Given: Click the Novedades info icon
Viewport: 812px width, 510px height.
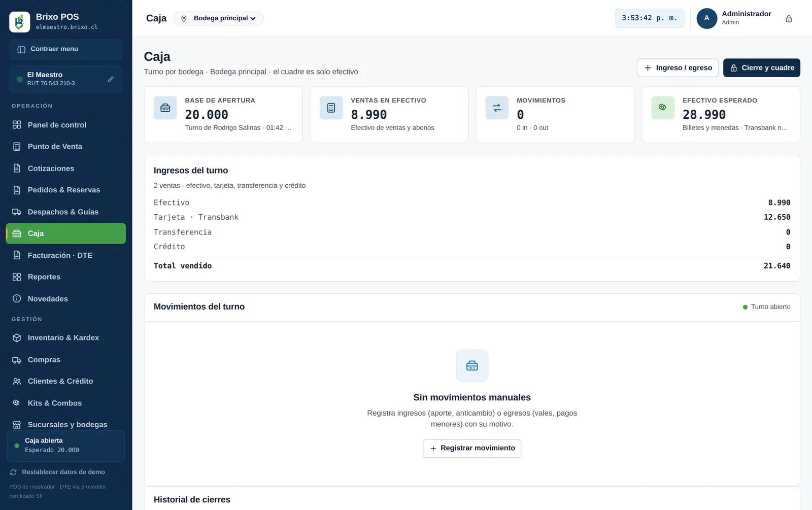Looking at the screenshot, I should [17, 299].
